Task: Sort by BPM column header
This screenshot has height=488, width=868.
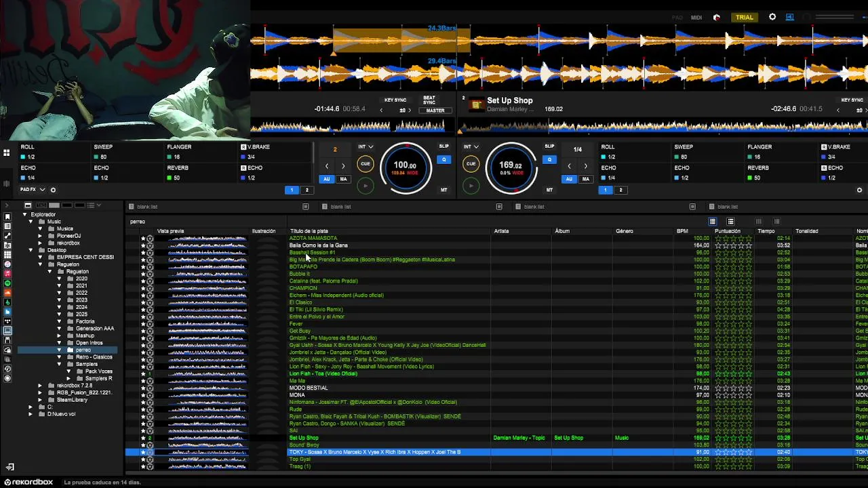Action: coord(682,231)
